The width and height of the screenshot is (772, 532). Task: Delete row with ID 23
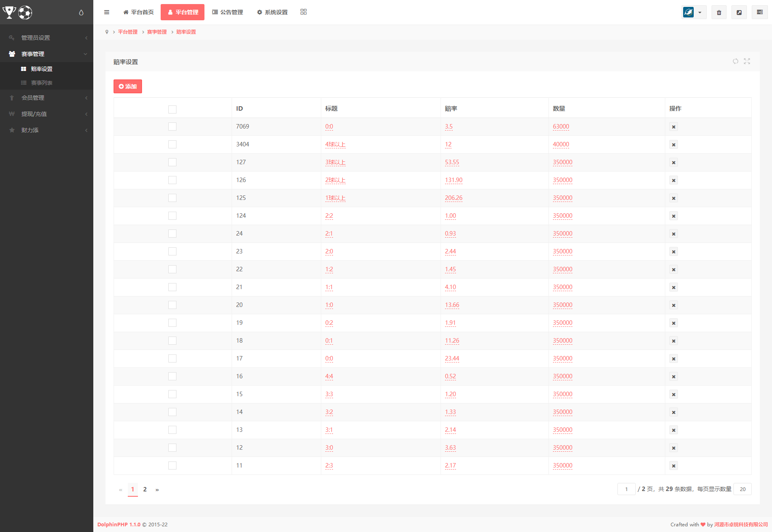point(673,252)
